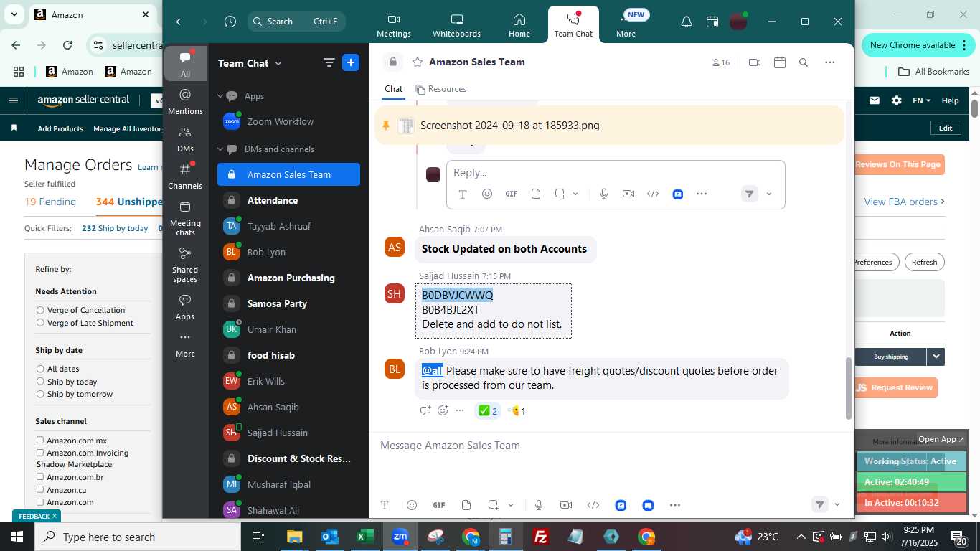
Task: Open channel header more options dots
Action: point(830,62)
